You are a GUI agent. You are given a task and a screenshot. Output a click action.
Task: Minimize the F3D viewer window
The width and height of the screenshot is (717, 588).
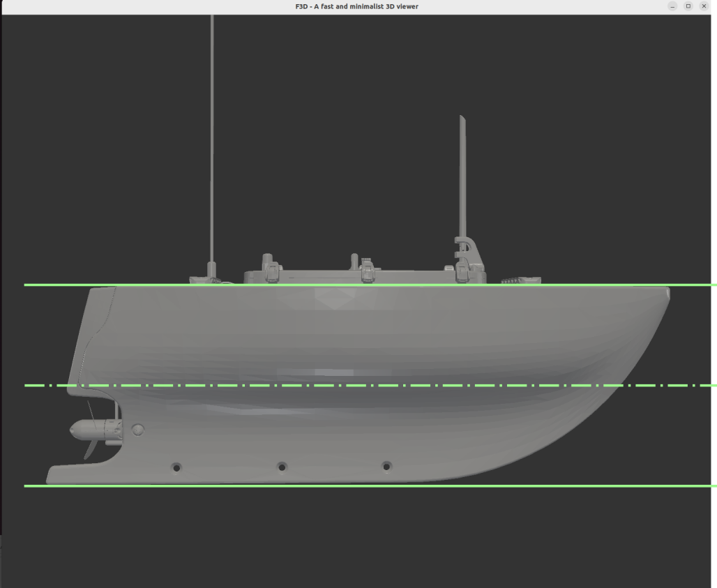pos(672,6)
